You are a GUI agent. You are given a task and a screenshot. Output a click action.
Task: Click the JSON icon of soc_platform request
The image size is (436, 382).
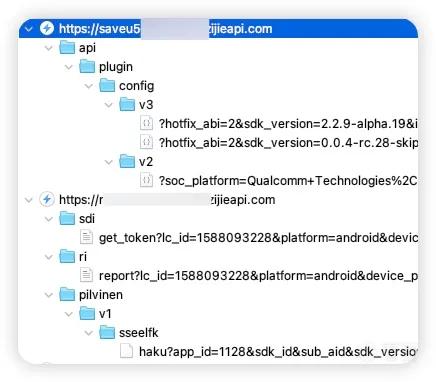[146, 181]
